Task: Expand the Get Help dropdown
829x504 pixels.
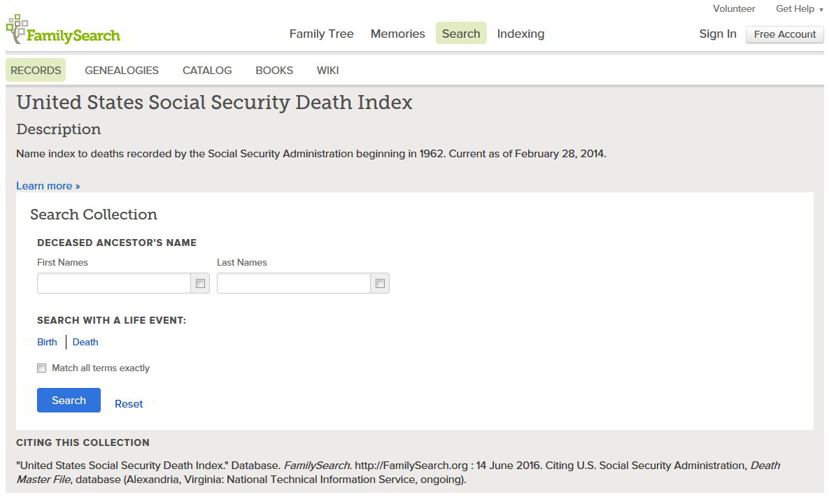Action: click(800, 9)
